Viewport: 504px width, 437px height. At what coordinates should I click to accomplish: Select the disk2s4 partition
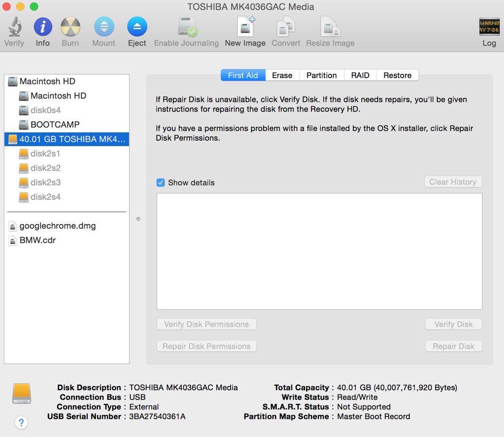(67, 197)
